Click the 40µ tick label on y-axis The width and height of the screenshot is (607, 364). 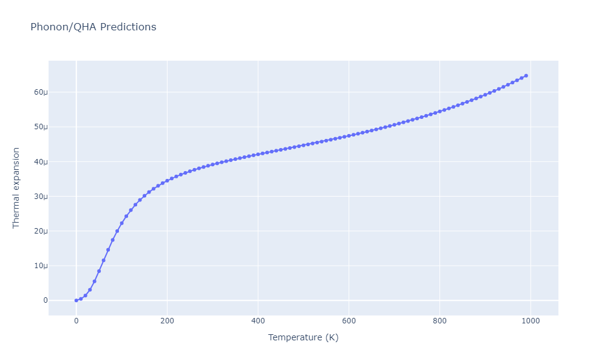pyautogui.click(x=41, y=162)
